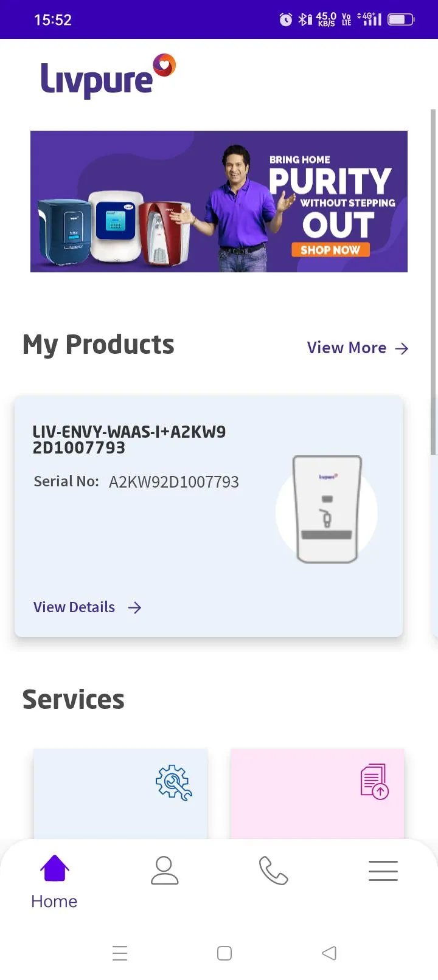Tap the service request gear-wrench icon

pyautogui.click(x=174, y=782)
